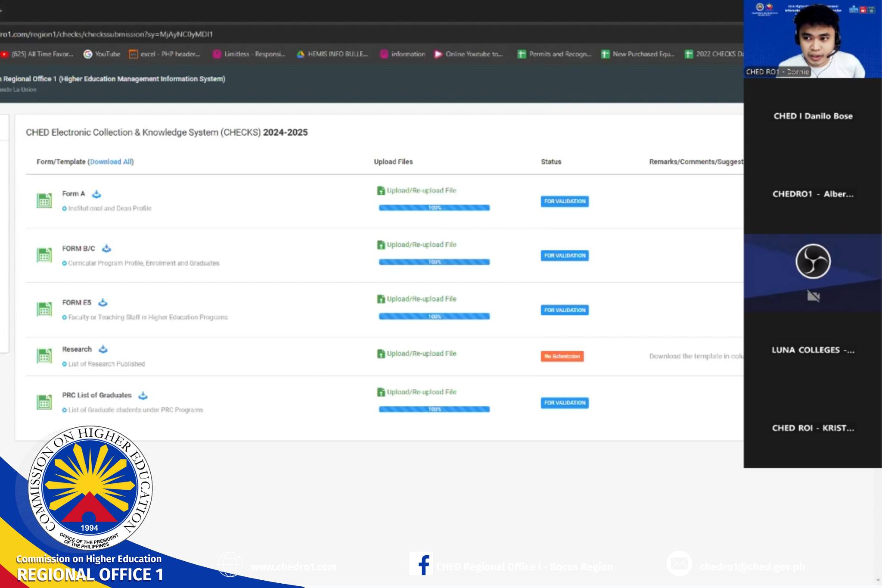Screen dimensions: 882x588
Task: Click the FOR VALIDATION badge for Form A
Action: pyautogui.click(x=565, y=201)
